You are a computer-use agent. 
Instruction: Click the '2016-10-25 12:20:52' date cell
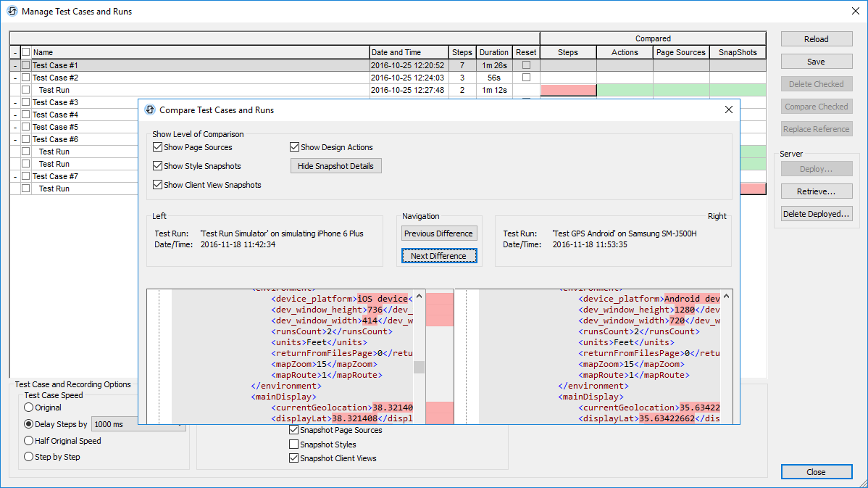[408, 65]
